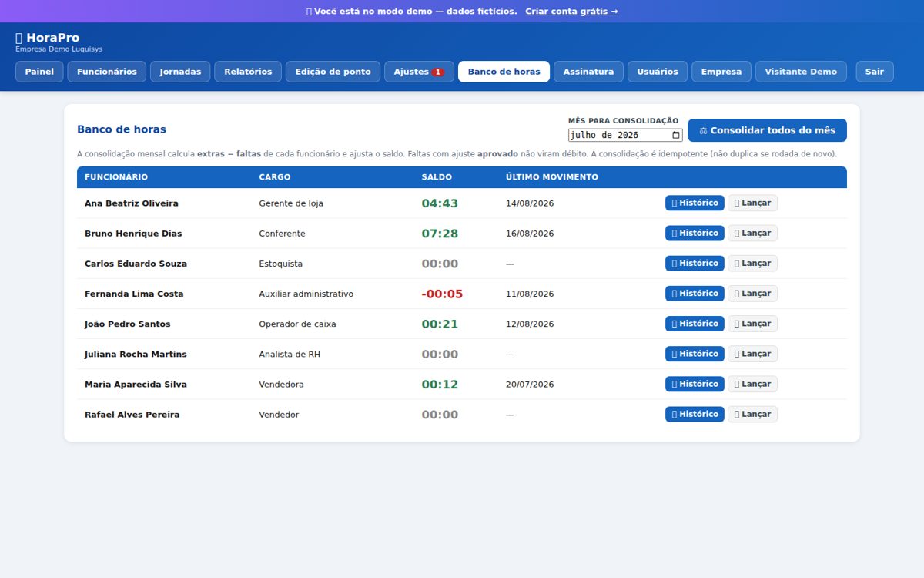Click Lançar for Juliana Rocha Martins
924x578 pixels.
tap(752, 354)
